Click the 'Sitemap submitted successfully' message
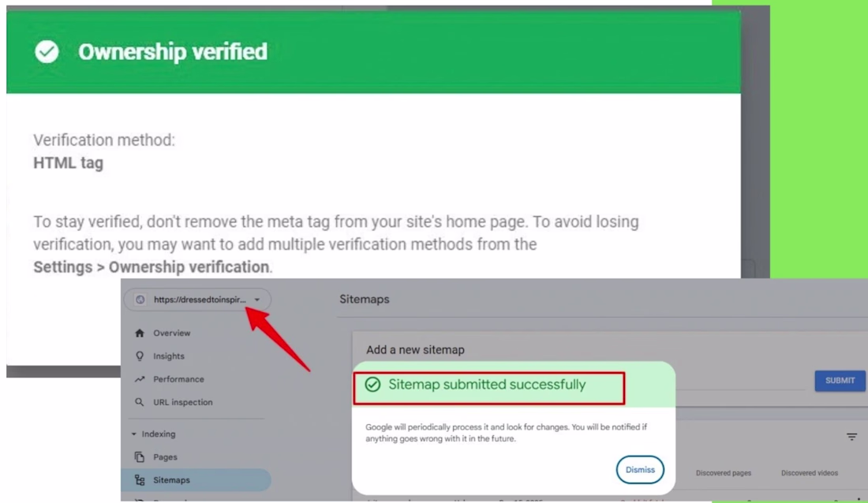Viewport: 868px width, 503px height. 487,385
